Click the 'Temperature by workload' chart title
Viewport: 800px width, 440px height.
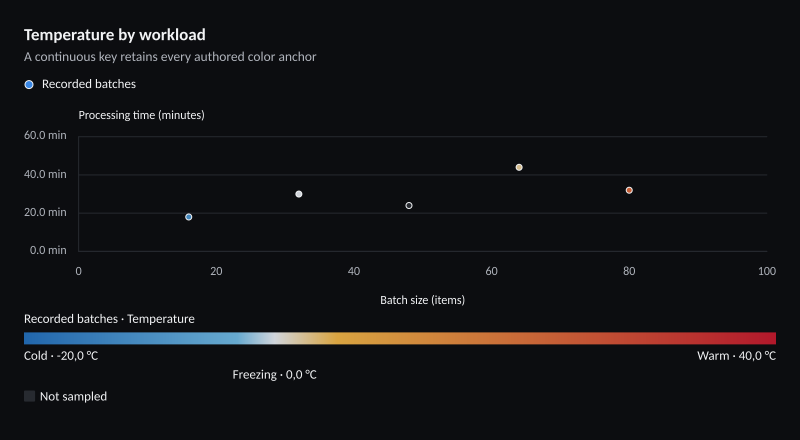point(115,35)
